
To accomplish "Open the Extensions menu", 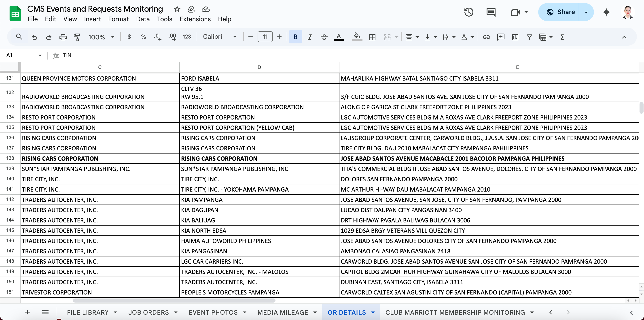I will point(195,19).
